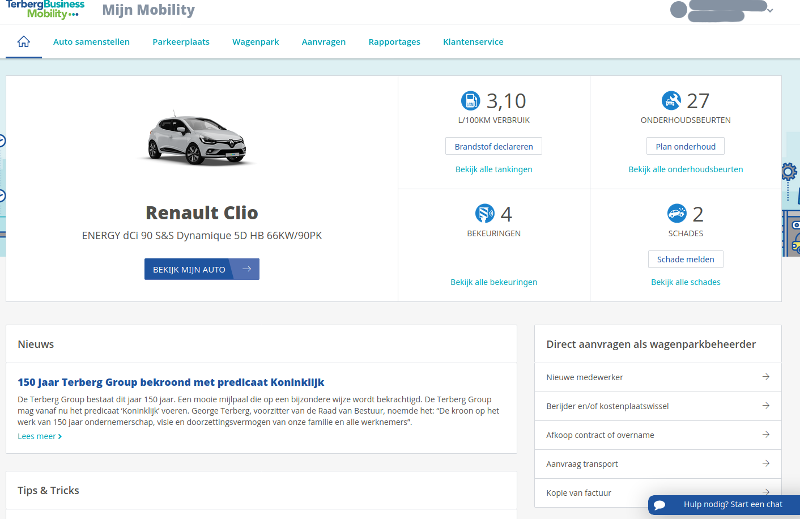Open the Parkeerplaats menu
The width and height of the screenshot is (800, 519).
[x=181, y=42]
